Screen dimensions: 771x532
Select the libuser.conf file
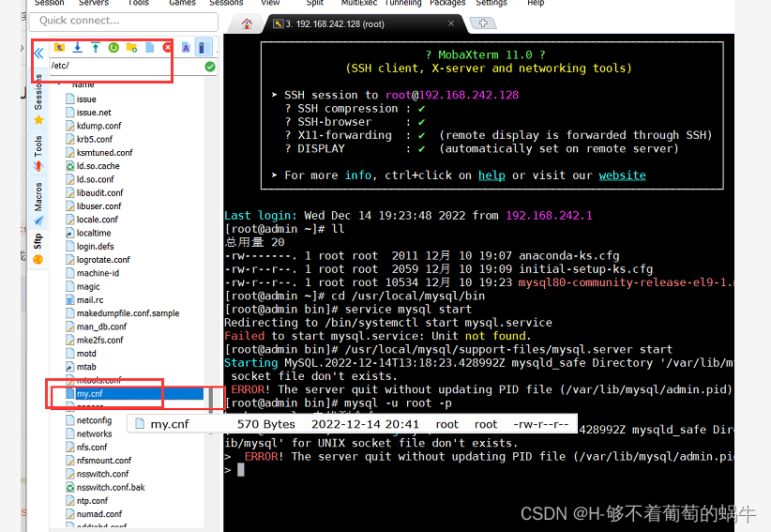[98, 206]
